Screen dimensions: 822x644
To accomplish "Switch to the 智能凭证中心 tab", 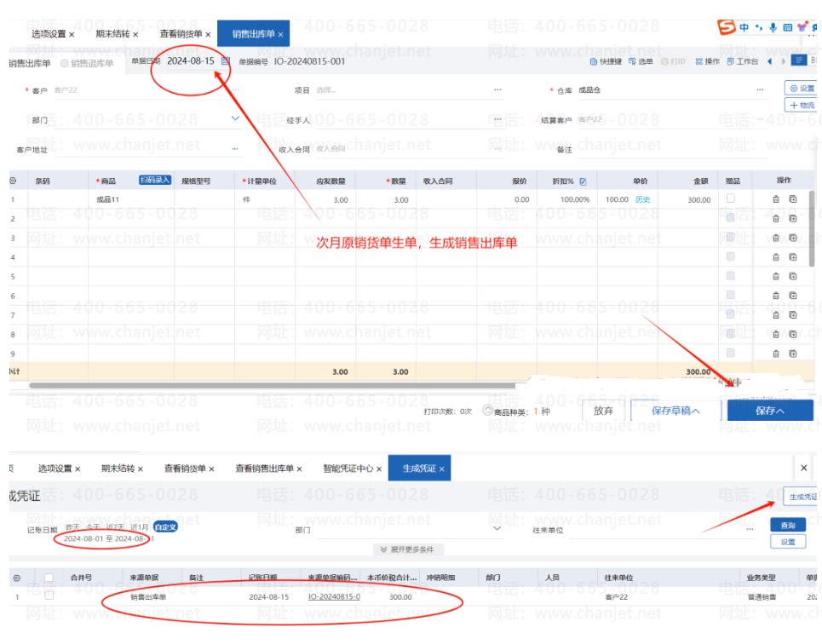I will [x=348, y=469].
